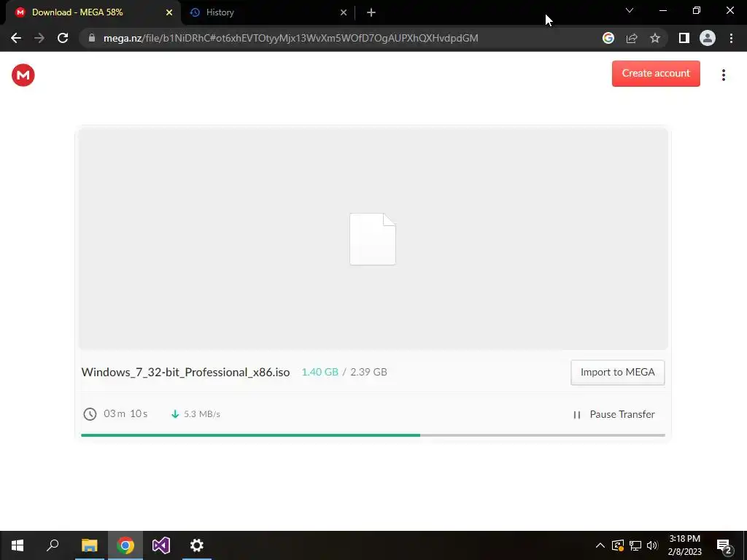
Task: Click remaining time 03m 10s
Action: point(125,413)
